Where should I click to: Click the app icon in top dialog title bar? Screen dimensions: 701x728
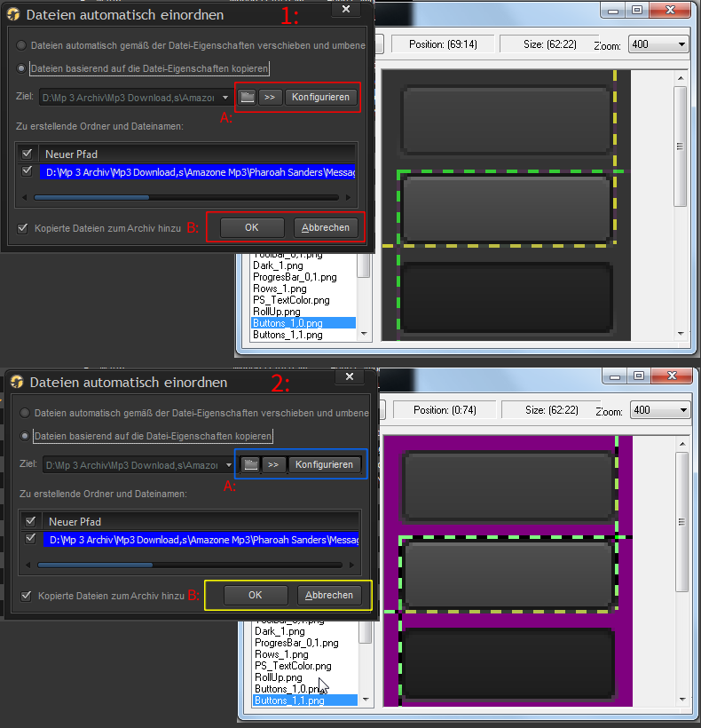(13, 14)
